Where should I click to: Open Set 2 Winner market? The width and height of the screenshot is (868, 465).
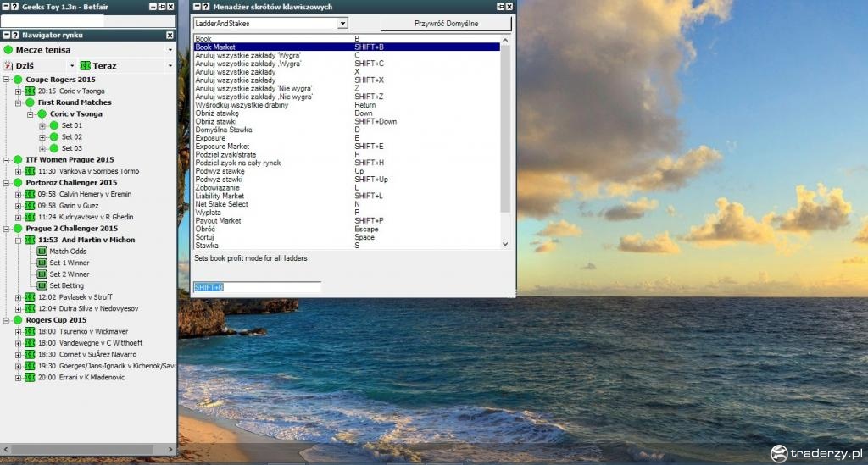coord(70,274)
